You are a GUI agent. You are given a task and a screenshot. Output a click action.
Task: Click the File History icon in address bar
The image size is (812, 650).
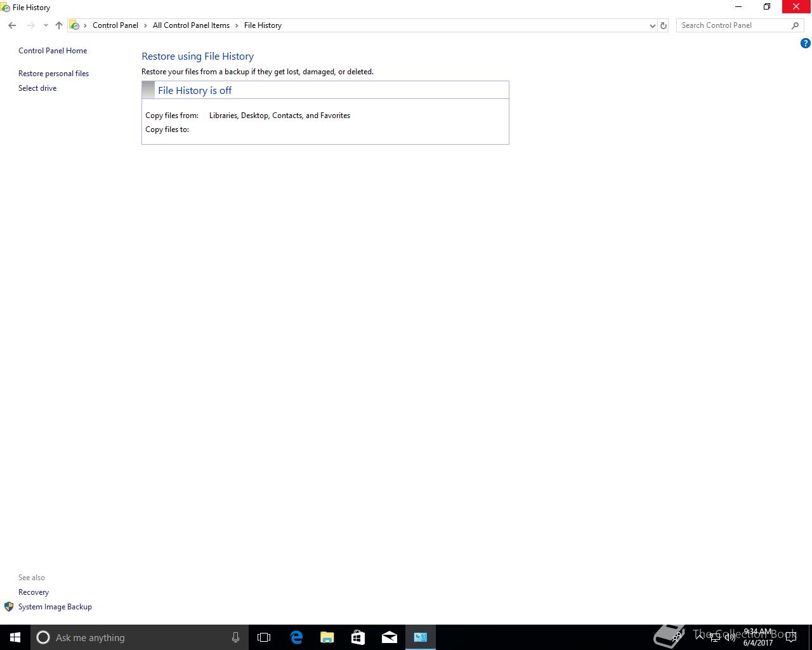click(74, 25)
